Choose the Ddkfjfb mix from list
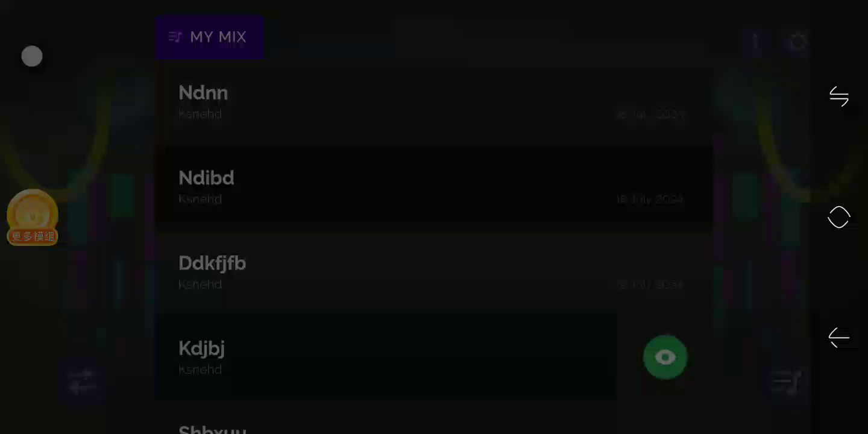Image resolution: width=868 pixels, height=434 pixels. [x=434, y=272]
